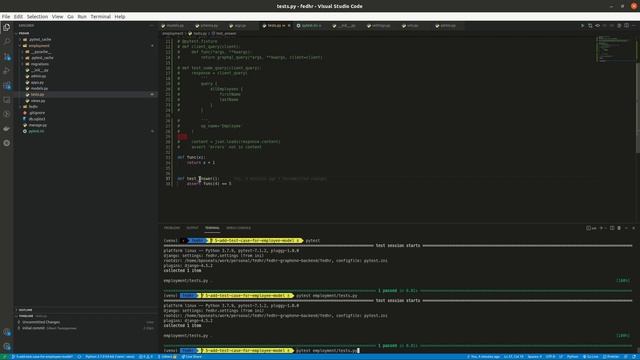Open the Explorer view in activity bar
Screen dimensions: 640x360
click(7, 27)
